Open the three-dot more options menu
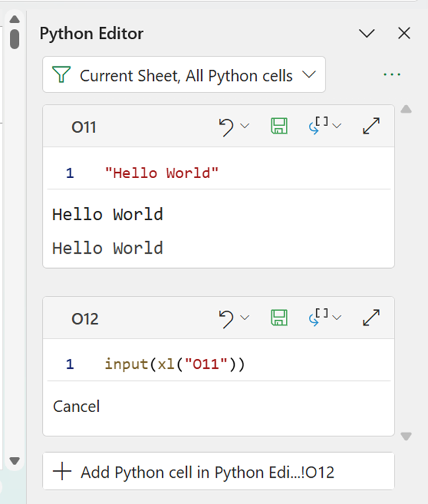Screen dimensions: 428x504 pyautogui.click(x=392, y=75)
